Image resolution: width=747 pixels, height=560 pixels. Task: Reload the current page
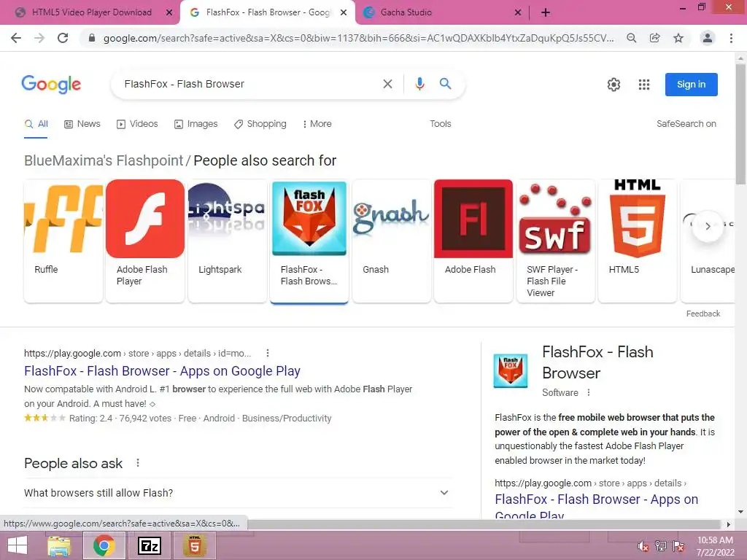coord(63,38)
